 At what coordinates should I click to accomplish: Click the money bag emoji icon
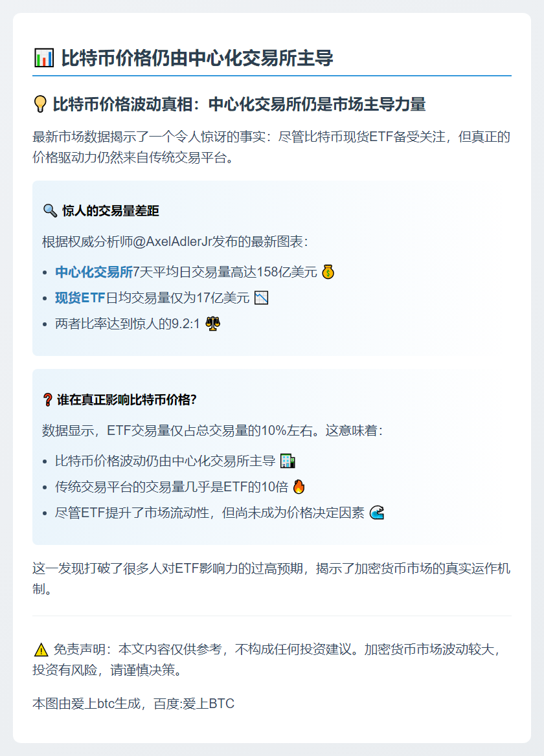click(328, 272)
